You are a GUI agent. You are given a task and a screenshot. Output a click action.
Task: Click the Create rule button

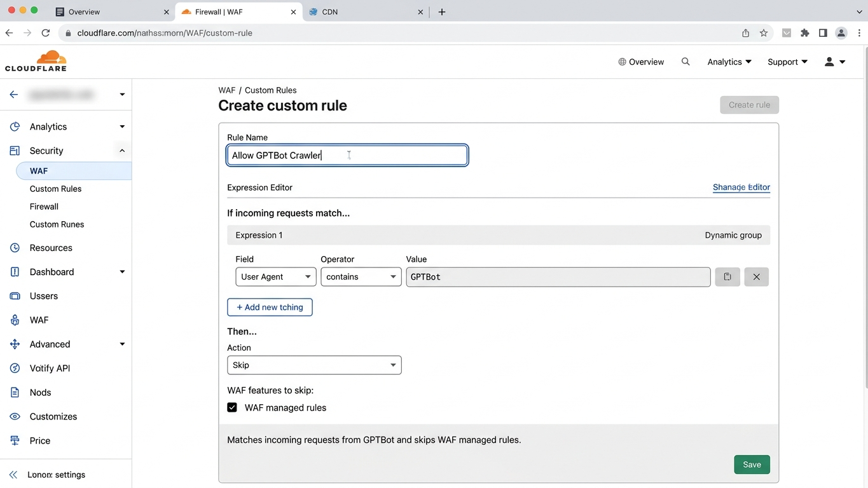coord(749,105)
